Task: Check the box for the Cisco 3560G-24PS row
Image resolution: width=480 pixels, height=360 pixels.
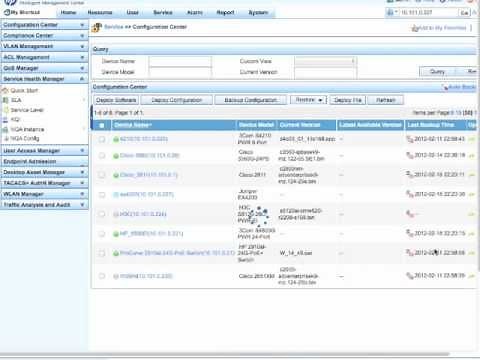Action: [102, 156]
